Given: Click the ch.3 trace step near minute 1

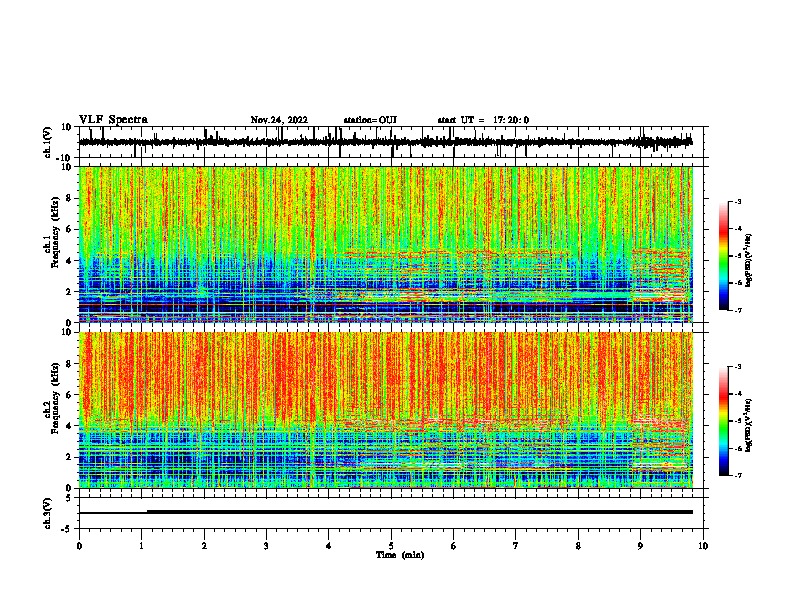Looking at the screenshot, I should pos(147,512).
